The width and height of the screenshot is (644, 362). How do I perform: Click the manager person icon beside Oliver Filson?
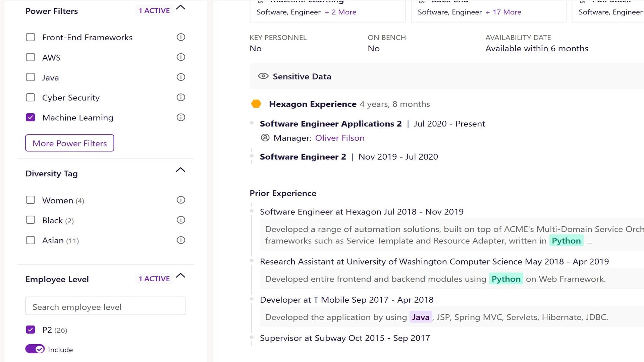(265, 138)
